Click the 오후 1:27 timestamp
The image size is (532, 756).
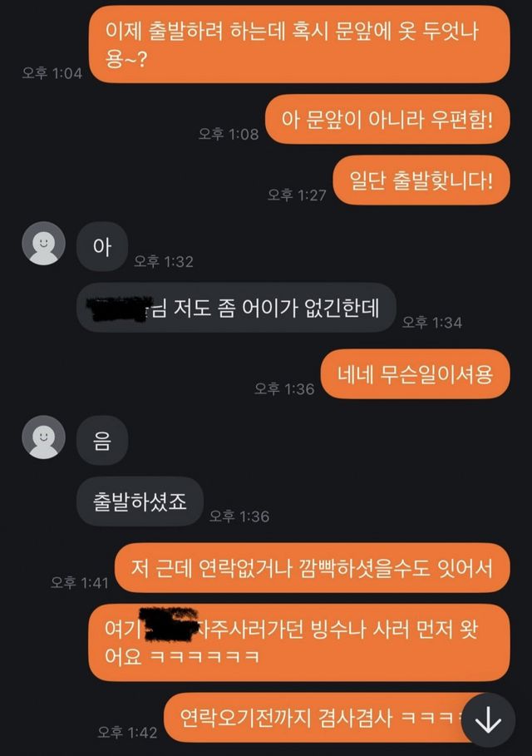point(297,195)
